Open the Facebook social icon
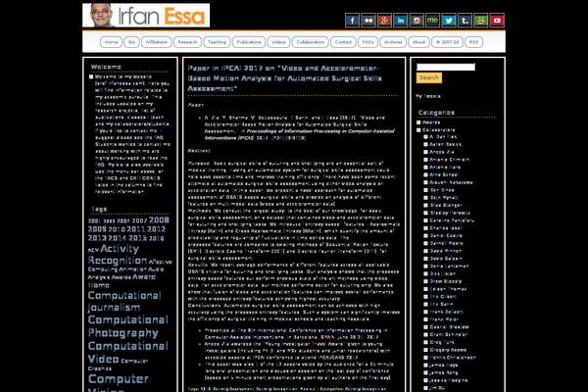This screenshot has width=588, height=392. [352, 21]
